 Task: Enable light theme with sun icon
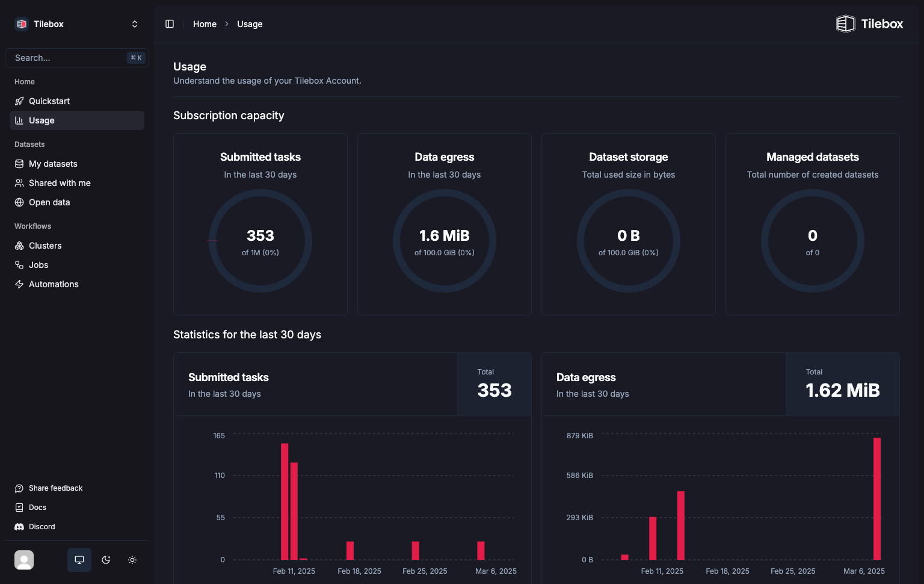coord(132,560)
